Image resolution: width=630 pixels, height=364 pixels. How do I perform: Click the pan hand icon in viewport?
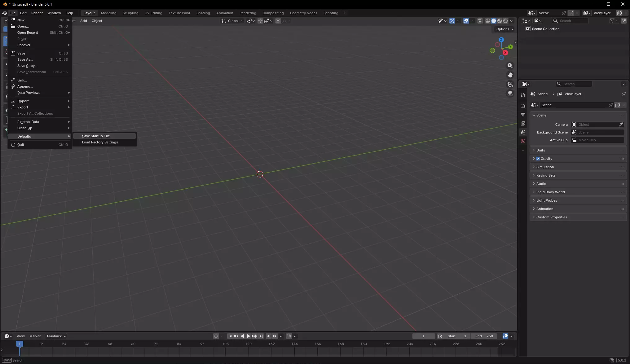pyautogui.click(x=510, y=75)
